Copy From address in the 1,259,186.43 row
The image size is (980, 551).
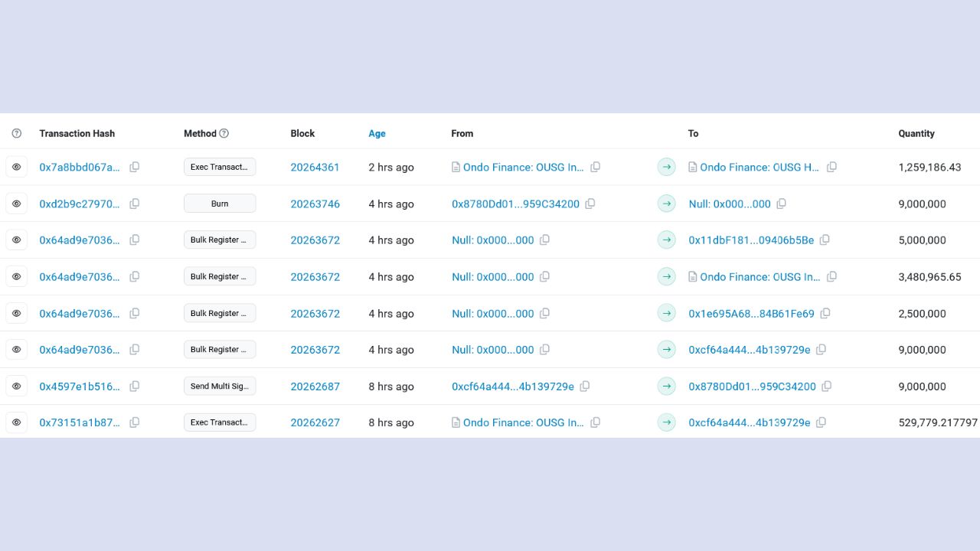[596, 167]
